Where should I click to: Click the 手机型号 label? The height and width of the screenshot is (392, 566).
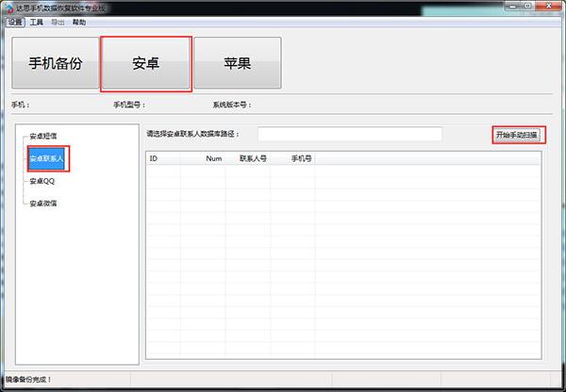pyautogui.click(x=129, y=105)
